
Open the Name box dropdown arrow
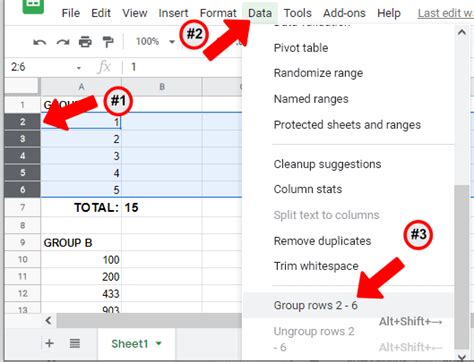(x=79, y=68)
